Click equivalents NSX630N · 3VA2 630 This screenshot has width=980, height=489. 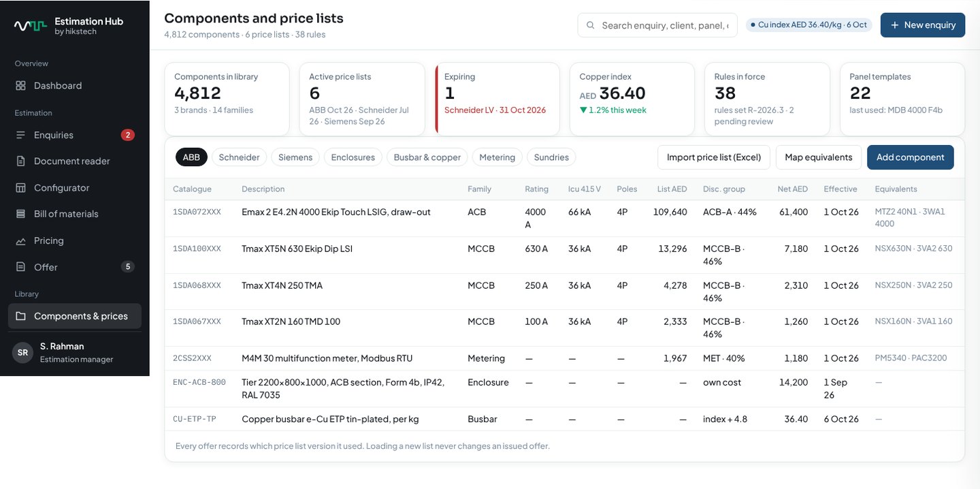913,249
